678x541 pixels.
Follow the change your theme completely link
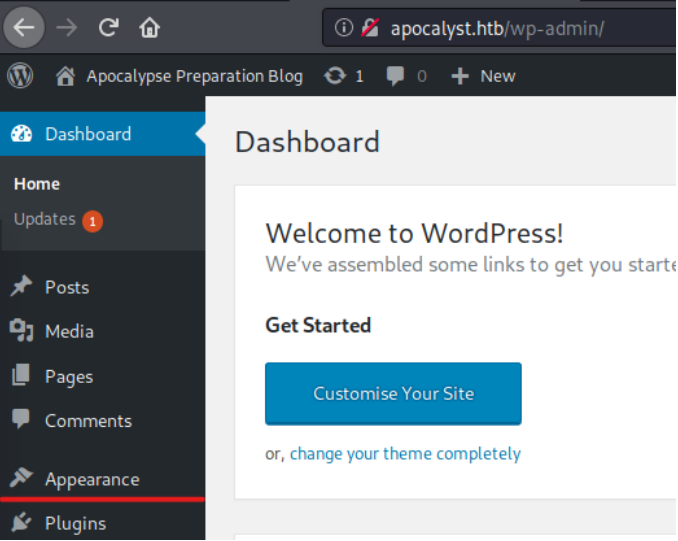[405, 454]
